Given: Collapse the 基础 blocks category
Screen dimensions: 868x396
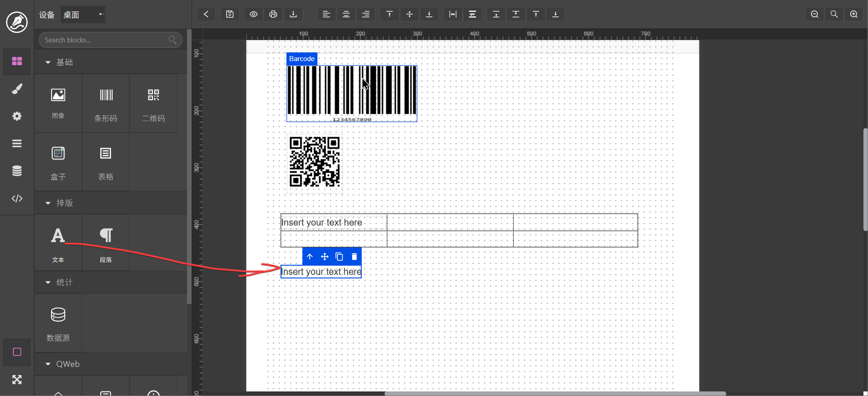Looking at the screenshot, I should click(x=48, y=62).
